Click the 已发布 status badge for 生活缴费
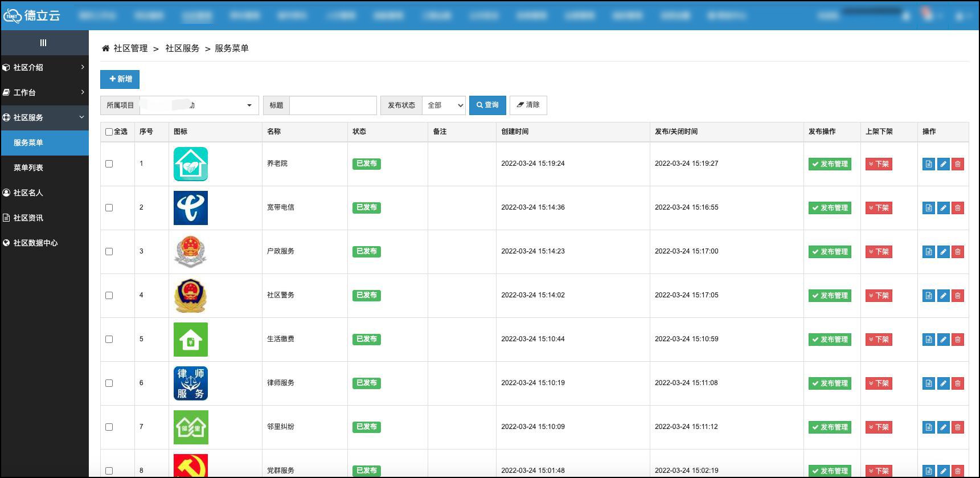The image size is (980, 478). click(367, 340)
